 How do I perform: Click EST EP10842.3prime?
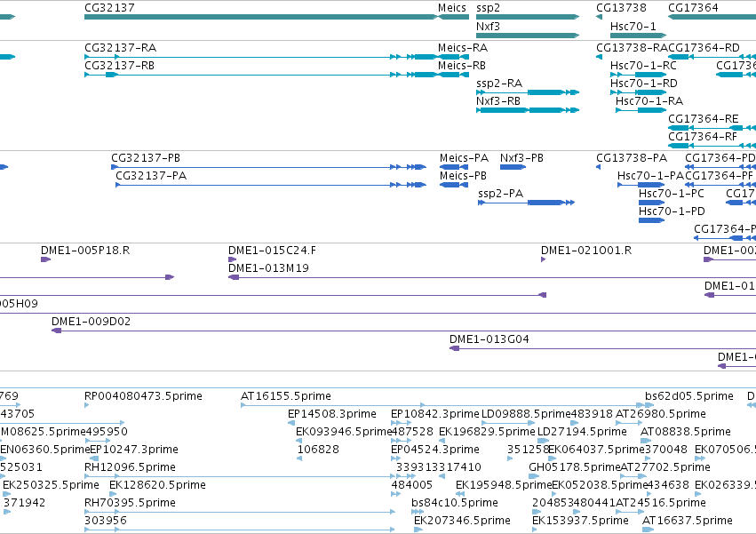(402, 423)
